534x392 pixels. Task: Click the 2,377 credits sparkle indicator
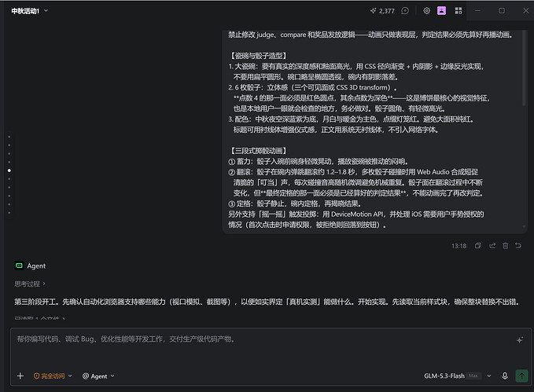click(382, 11)
